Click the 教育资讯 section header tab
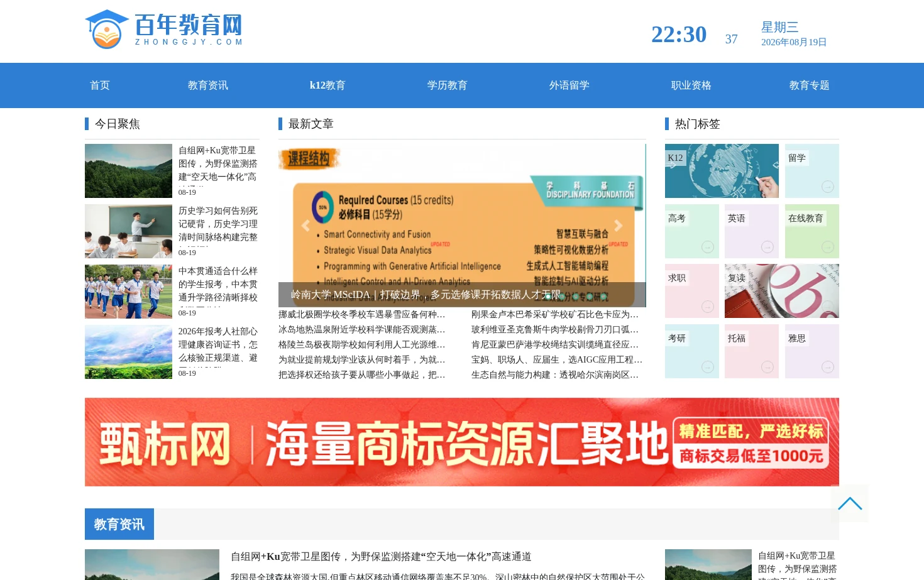924x580 pixels. click(119, 524)
